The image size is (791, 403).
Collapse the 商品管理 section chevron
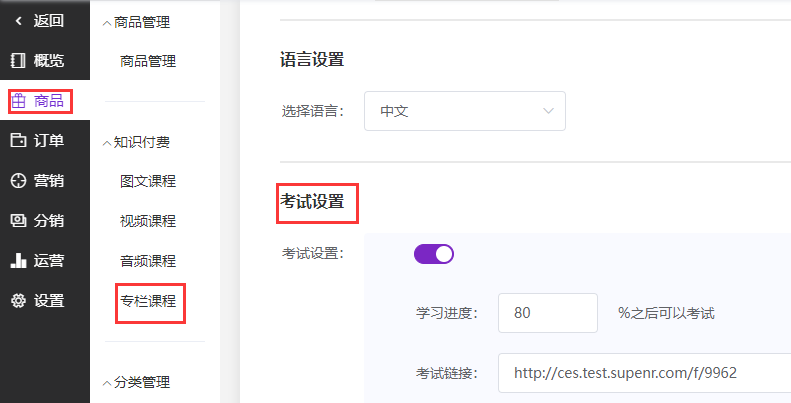[x=106, y=23]
